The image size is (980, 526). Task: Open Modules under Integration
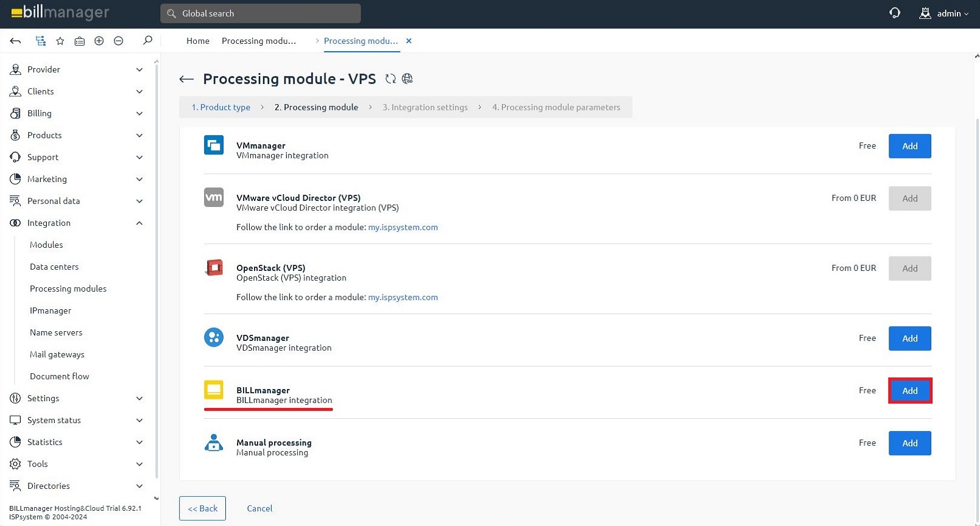46,245
